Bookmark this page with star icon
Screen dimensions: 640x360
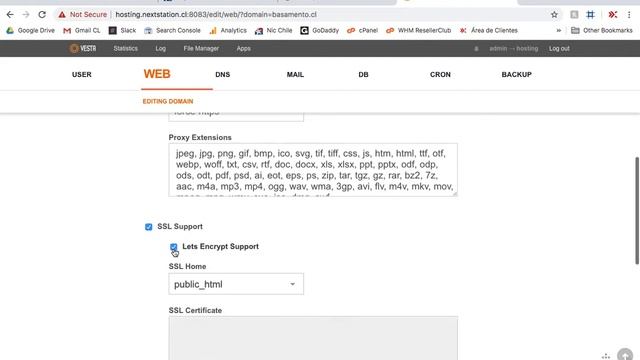pyautogui.click(x=554, y=15)
